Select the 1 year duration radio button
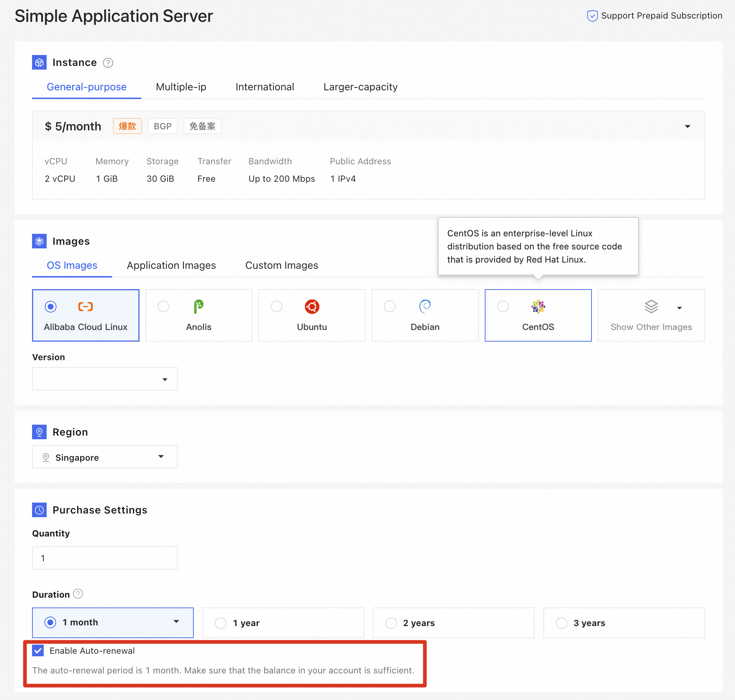This screenshot has height=700, width=735. [x=221, y=623]
